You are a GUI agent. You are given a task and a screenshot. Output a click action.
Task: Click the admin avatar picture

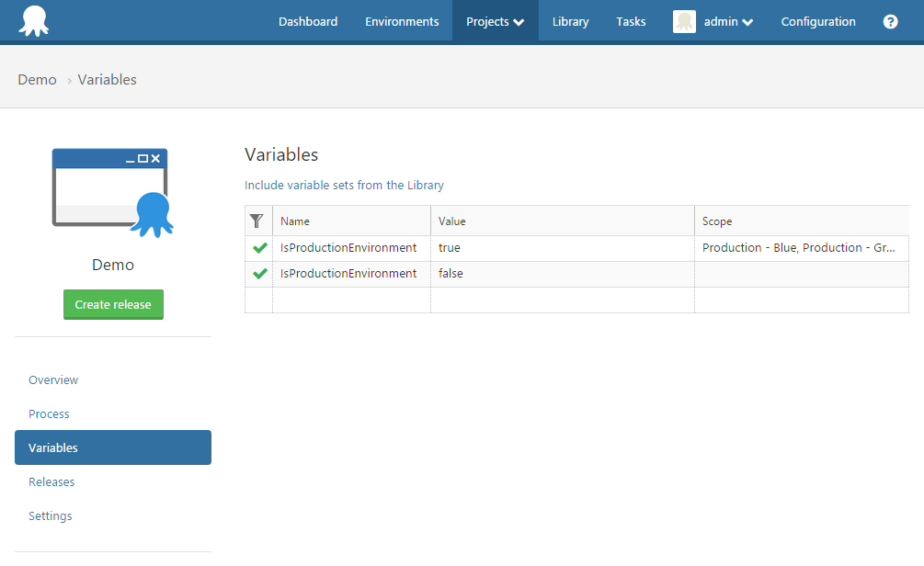[684, 21]
